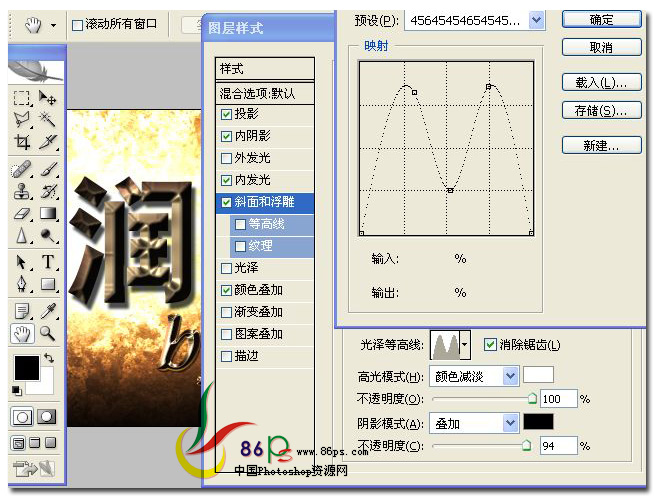
Task: Select the 渐变叠加 style entry
Action: (265, 312)
